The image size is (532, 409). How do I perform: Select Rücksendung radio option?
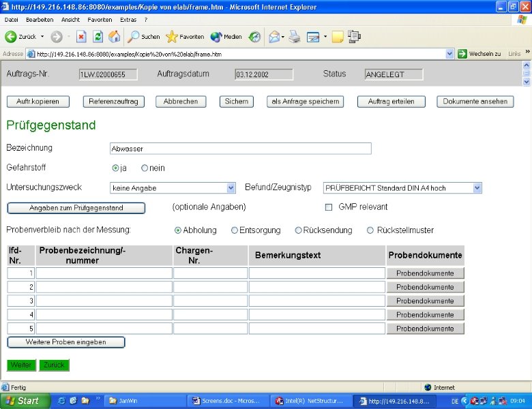click(x=298, y=230)
